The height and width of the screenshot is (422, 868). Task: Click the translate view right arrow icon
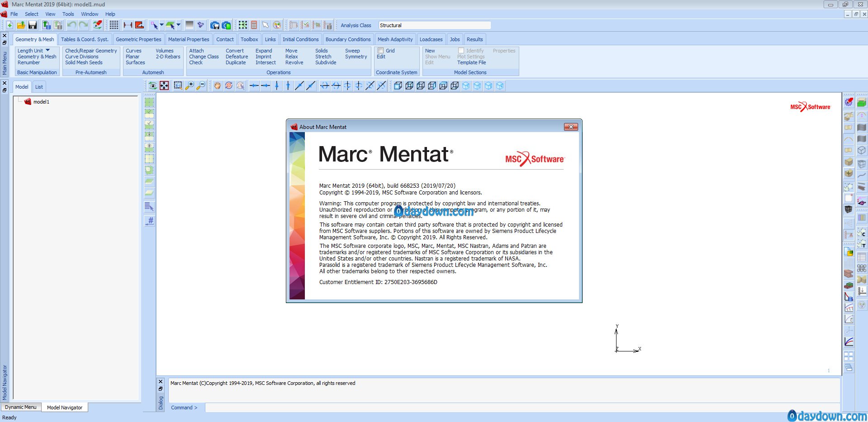(x=266, y=85)
